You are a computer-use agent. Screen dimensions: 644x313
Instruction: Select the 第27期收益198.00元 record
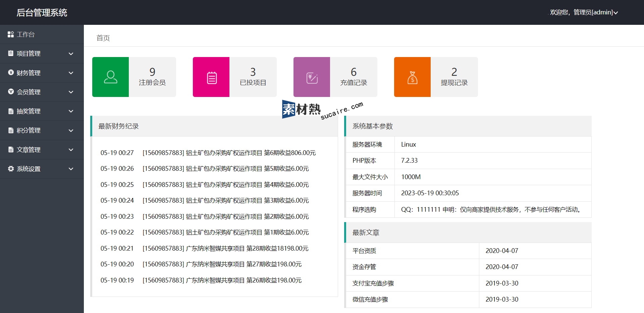[x=201, y=264]
